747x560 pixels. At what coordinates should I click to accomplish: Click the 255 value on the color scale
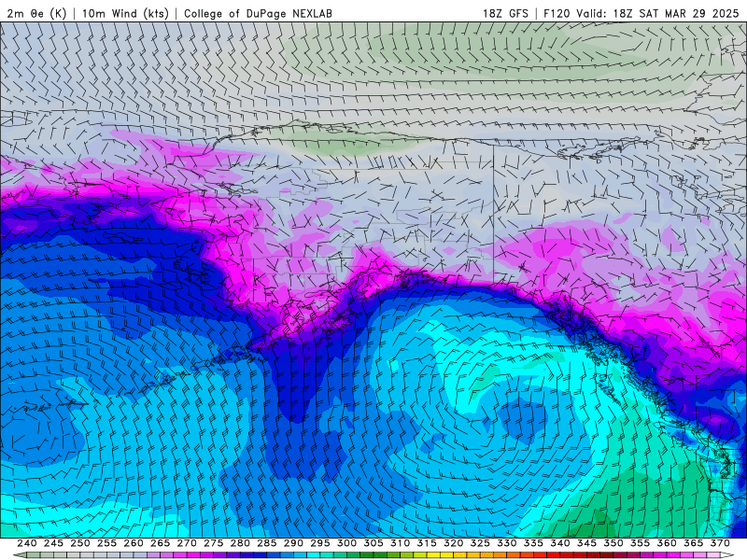[x=106, y=543]
